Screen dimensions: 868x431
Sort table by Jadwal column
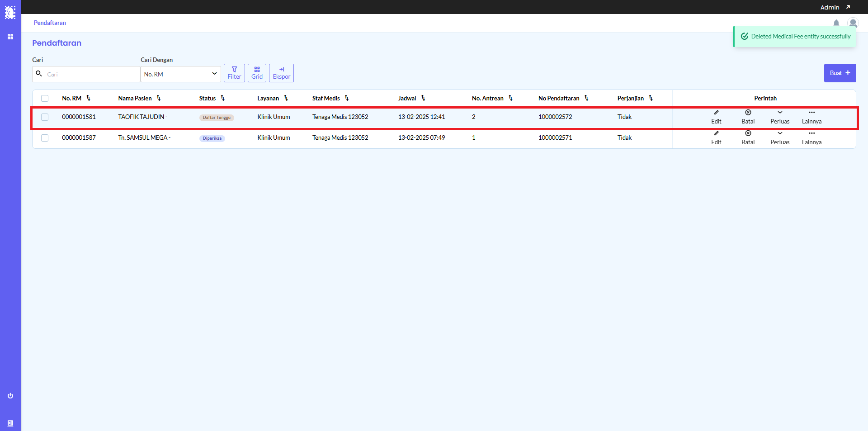click(423, 98)
